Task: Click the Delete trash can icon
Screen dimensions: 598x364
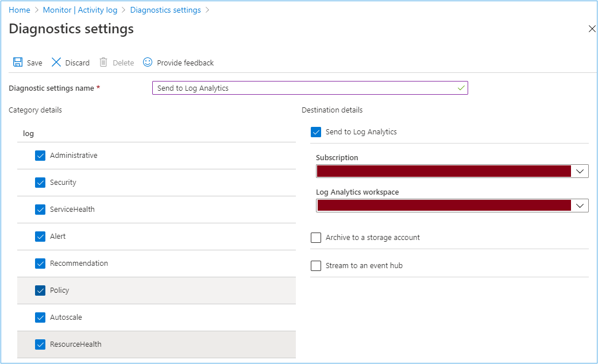Action: point(103,62)
